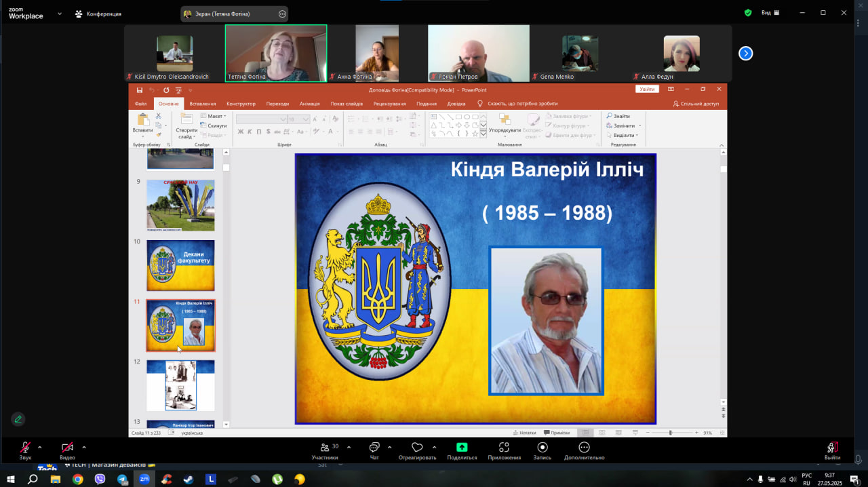This screenshot has width=868, height=487.
Task: Start camera with the Видео icon
Action: click(x=67, y=447)
